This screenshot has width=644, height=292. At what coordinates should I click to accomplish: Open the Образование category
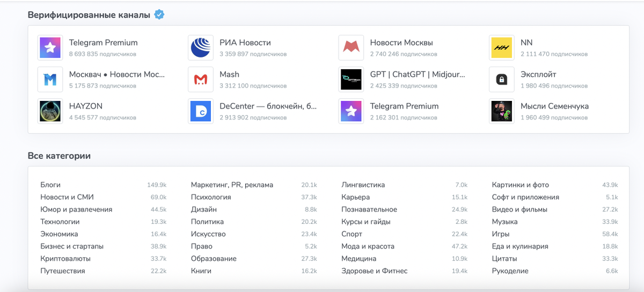(214, 259)
